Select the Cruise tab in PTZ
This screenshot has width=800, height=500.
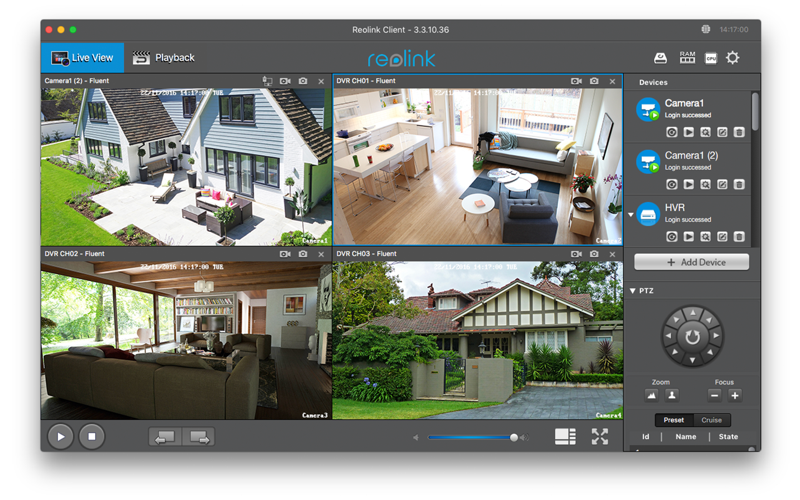coord(712,420)
